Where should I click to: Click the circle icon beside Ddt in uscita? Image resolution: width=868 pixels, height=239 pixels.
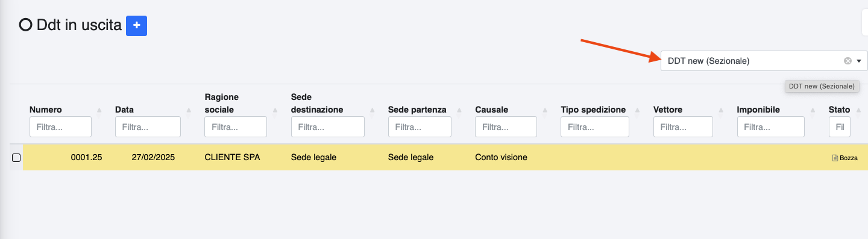pyautogui.click(x=25, y=25)
